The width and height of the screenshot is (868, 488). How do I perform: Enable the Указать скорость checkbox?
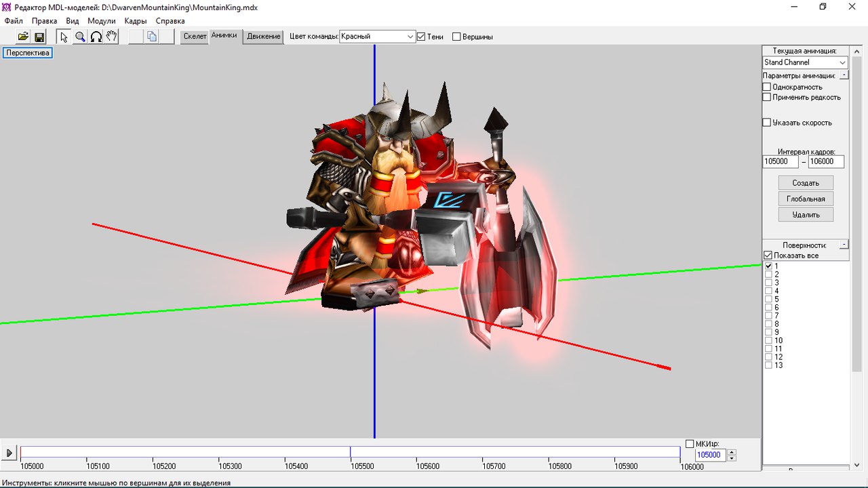coord(767,123)
